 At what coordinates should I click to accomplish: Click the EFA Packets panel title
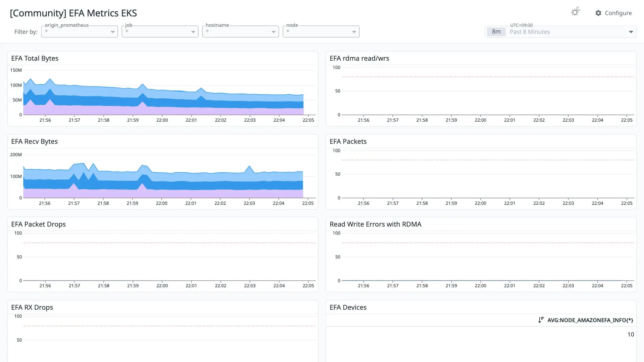point(348,141)
